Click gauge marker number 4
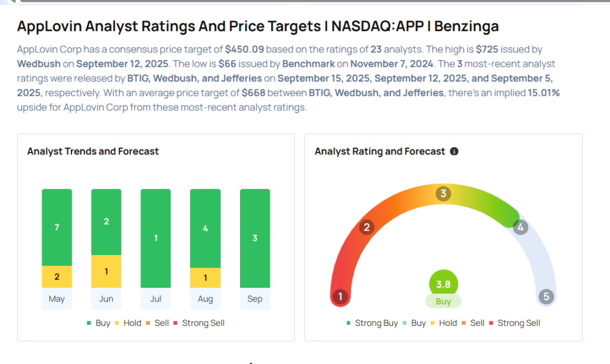 [x=521, y=227]
